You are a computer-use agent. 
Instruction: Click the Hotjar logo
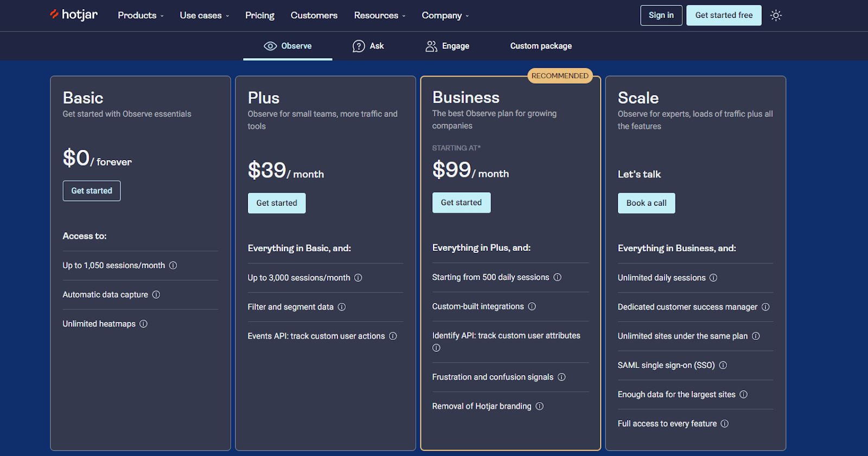tap(74, 15)
